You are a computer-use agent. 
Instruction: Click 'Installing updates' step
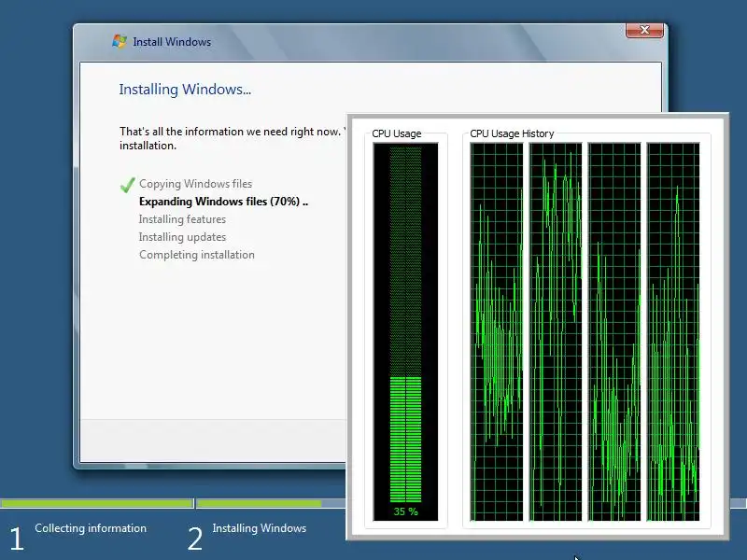(x=182, y=237)
